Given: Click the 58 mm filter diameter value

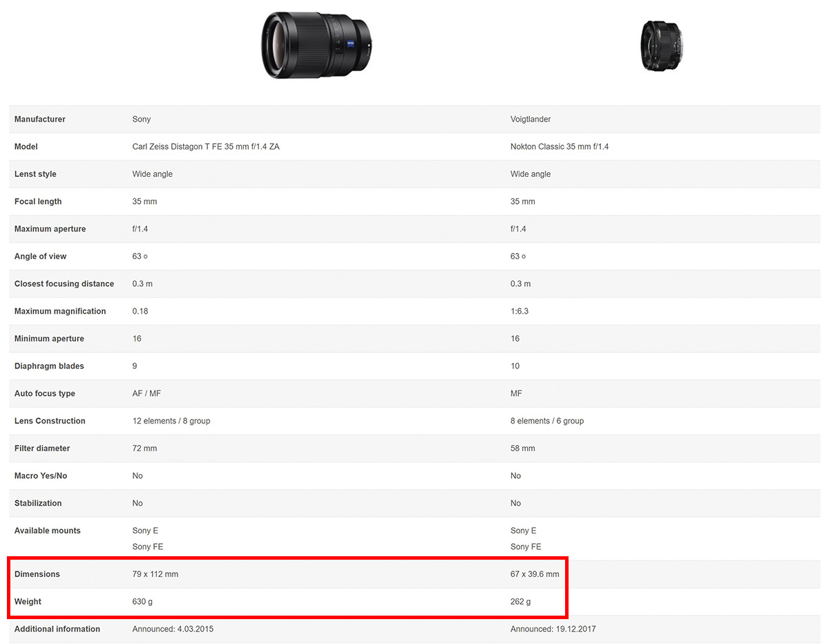Looking at the screenshot, I should point(523,448).
